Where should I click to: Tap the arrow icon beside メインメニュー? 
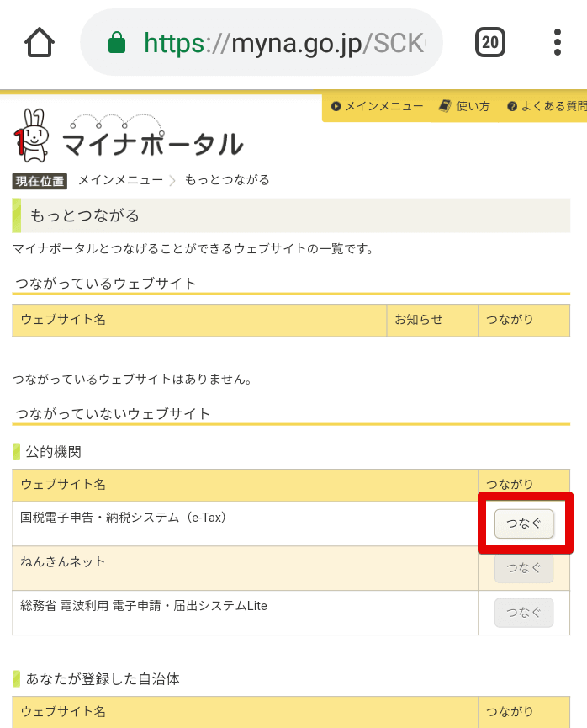pos(336,107)
